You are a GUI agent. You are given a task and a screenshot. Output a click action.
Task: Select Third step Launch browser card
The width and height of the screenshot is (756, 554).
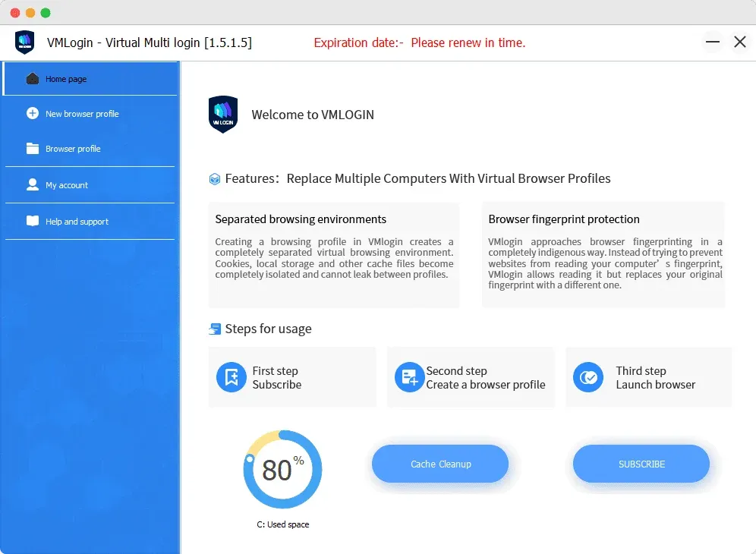[648, 377]
